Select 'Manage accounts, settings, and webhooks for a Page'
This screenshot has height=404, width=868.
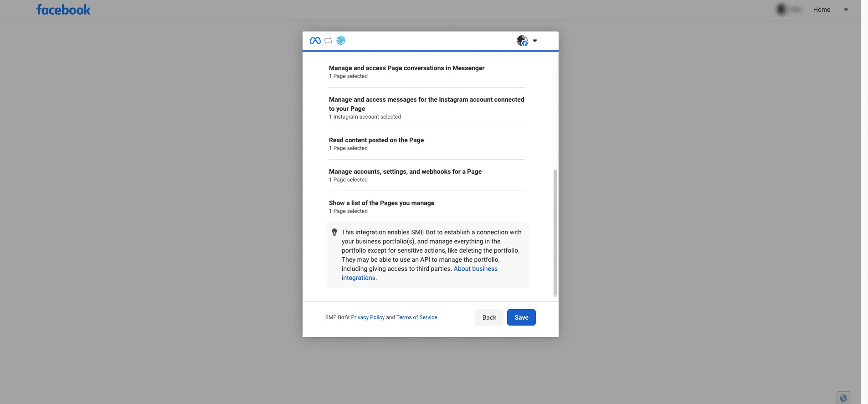click(427, 176)
